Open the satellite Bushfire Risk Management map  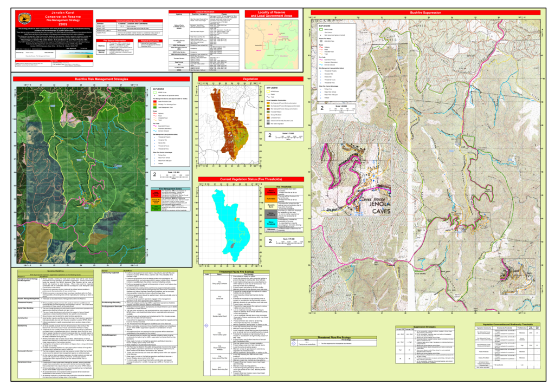click(x=81, y=175)
